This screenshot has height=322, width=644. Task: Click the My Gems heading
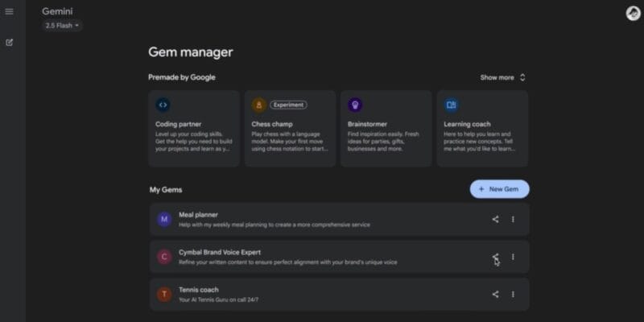166,190
